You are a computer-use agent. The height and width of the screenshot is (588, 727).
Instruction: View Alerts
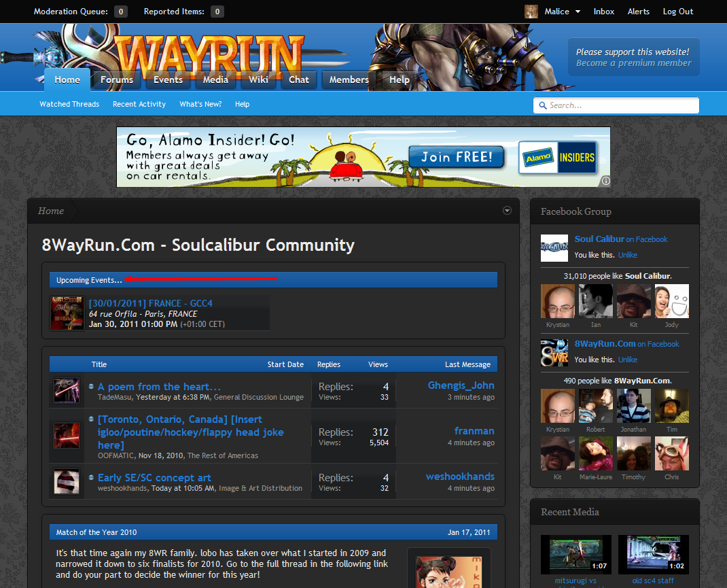pos(639,12)
